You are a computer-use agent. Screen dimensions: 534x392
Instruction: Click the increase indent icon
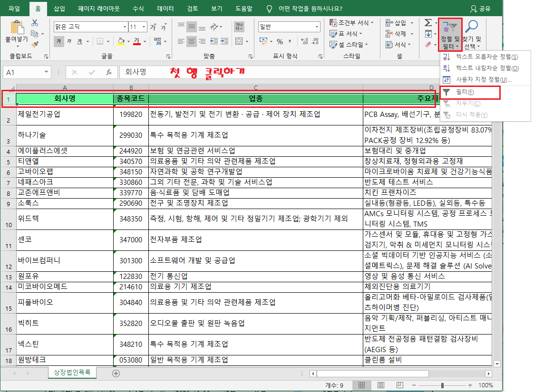point(224,41)
